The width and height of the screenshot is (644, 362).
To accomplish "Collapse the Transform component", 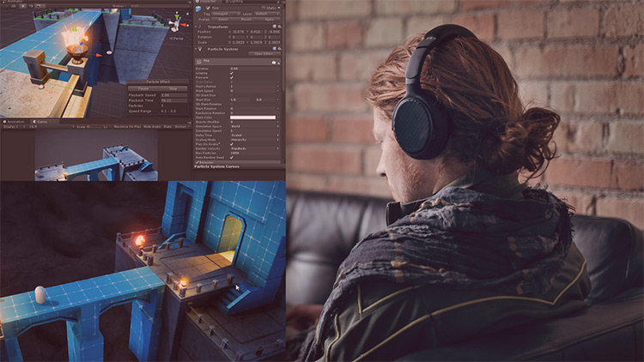I will [x=196, y=27].
